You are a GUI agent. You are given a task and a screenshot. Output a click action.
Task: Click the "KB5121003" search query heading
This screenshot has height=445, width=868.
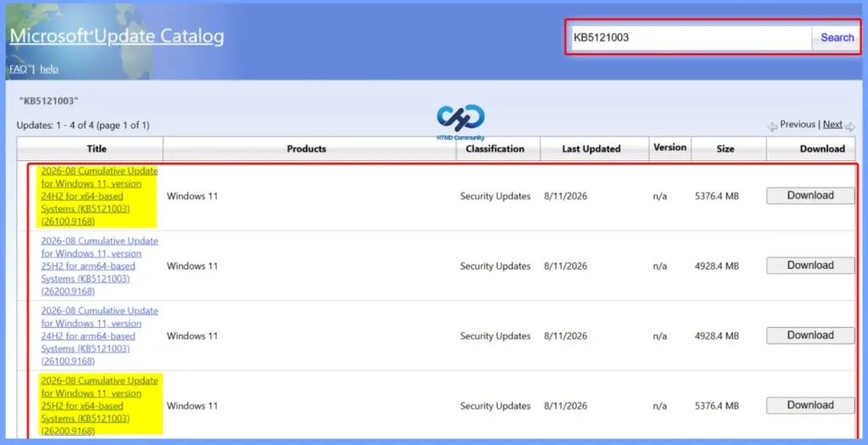48,101
